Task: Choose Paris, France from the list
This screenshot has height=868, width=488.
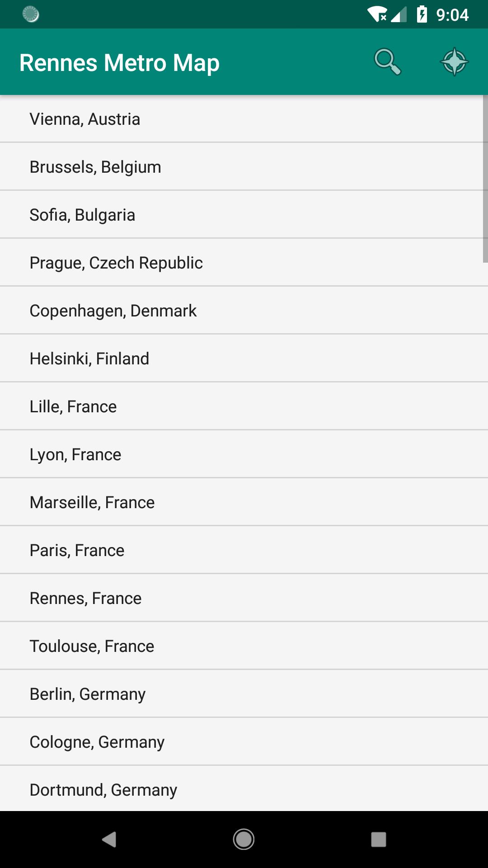Action: point(244,550)
